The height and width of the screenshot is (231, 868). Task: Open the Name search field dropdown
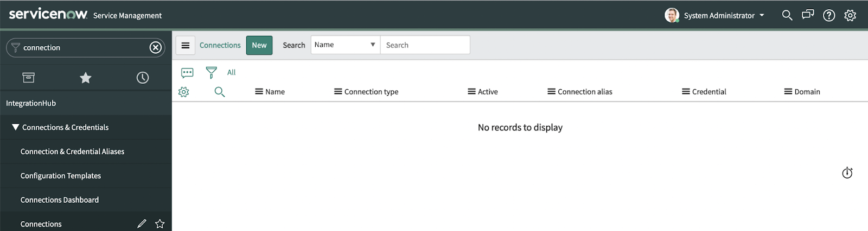click(345, 45)
